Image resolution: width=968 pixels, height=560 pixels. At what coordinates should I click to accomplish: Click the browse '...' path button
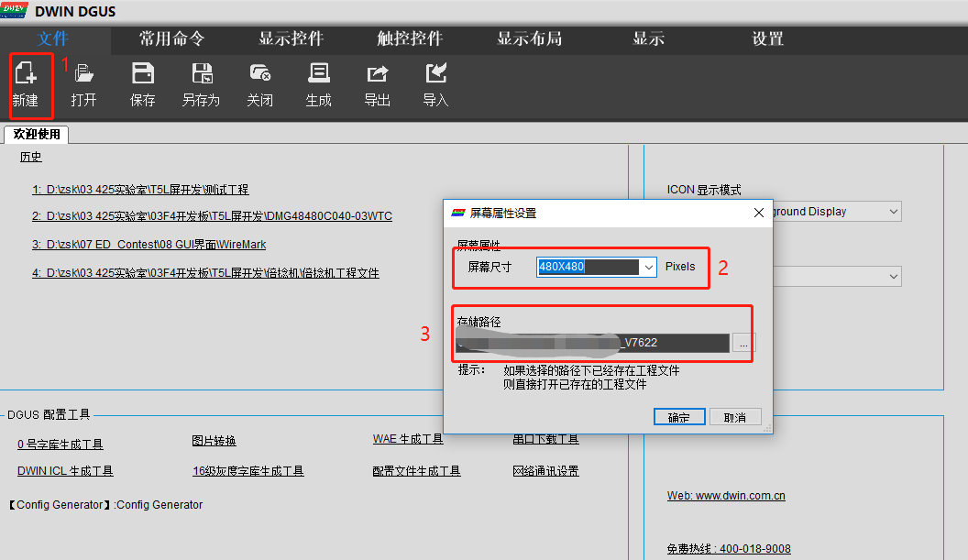pyautogui.click(x=743, y=344)
